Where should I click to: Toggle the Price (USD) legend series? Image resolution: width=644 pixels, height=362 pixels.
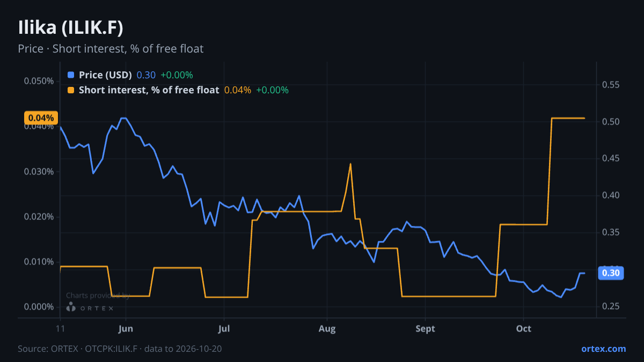click(x=105, y=75)
